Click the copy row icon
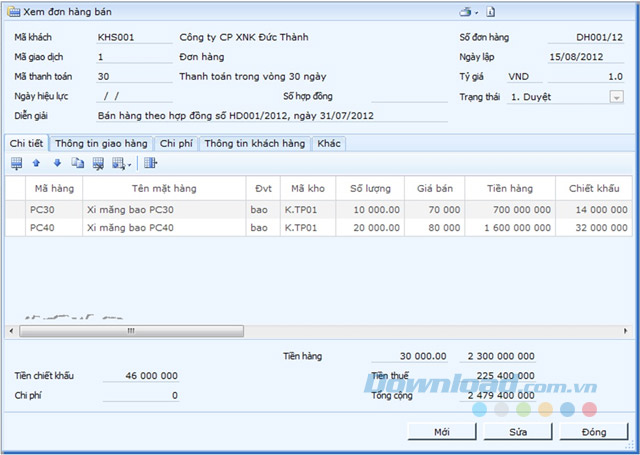This screenshot has width=640, height=455. click(x=78, y=163)
